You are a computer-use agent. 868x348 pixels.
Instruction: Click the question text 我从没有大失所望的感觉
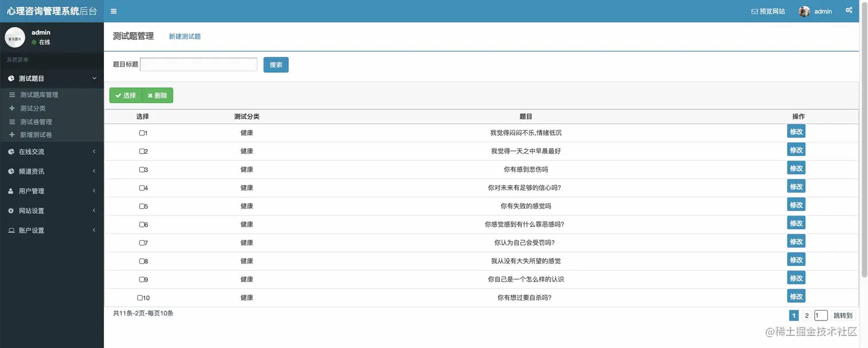(526, 261)
